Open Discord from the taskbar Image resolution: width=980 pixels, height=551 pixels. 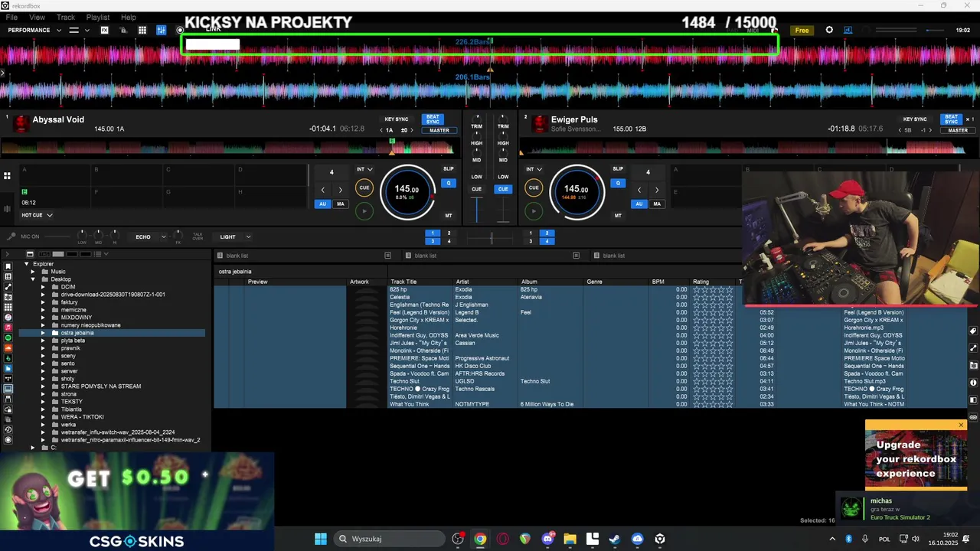(x=547, y=539)
